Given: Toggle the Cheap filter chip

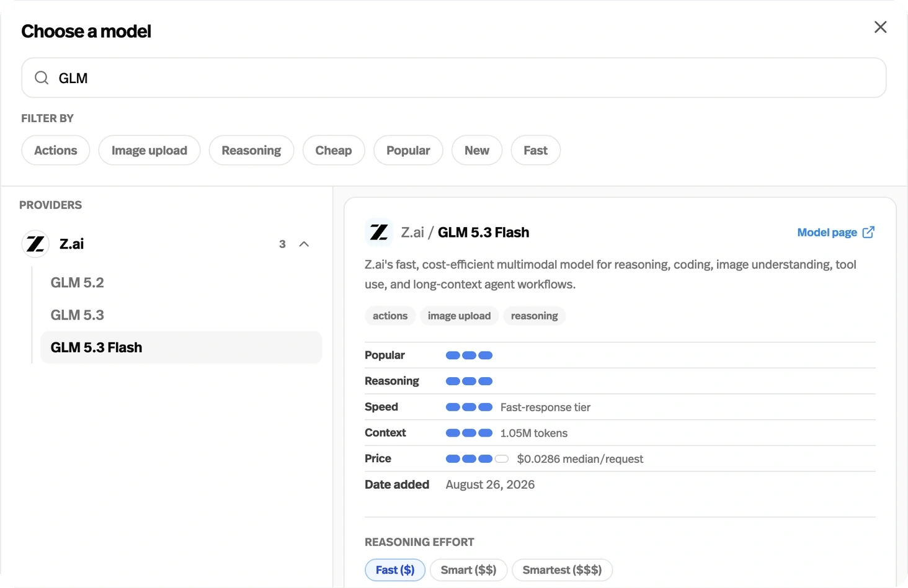Looking at the screenshot, I should (x=334, y=150).
